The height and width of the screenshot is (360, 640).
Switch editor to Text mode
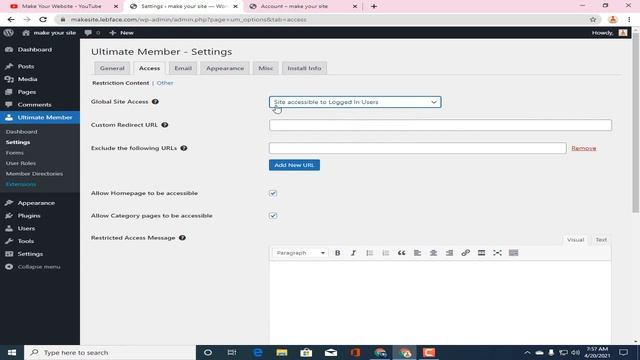point(601,240)
